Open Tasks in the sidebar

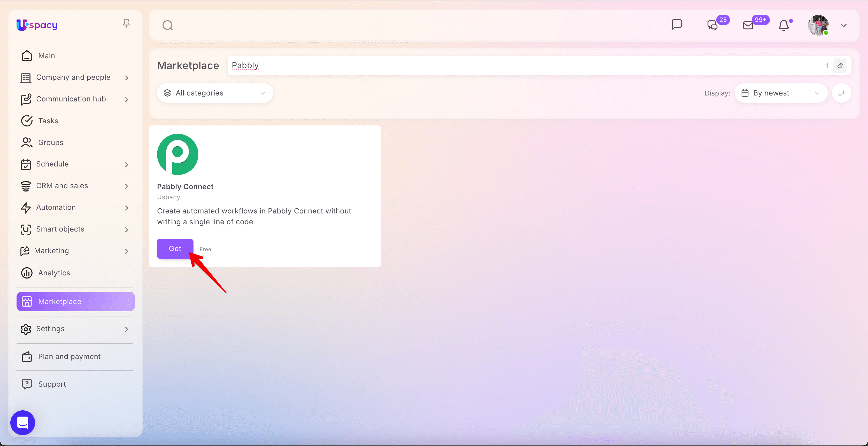point(75,121)
